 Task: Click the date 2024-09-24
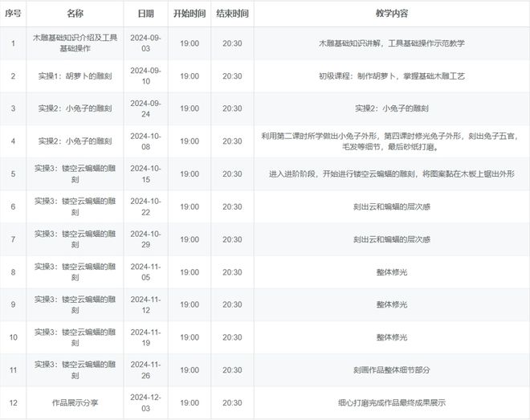point(145,108)
